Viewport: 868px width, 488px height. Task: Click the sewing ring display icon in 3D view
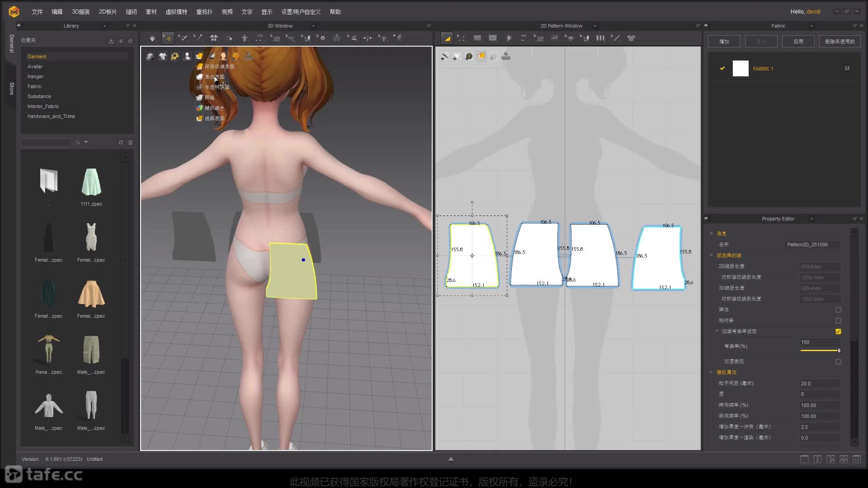[175, 56]
